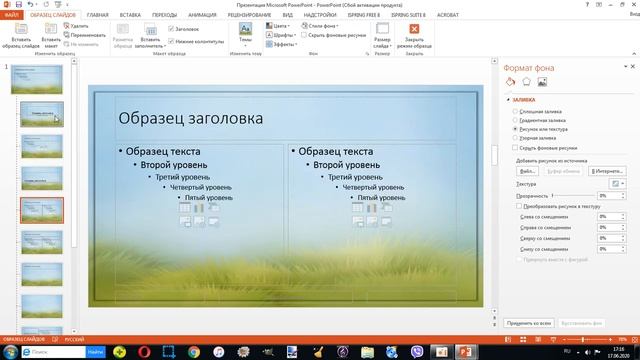The image size is (640, 360).
Task: Open Текстура picker dropdown
Action: click(x=617, y=184)
